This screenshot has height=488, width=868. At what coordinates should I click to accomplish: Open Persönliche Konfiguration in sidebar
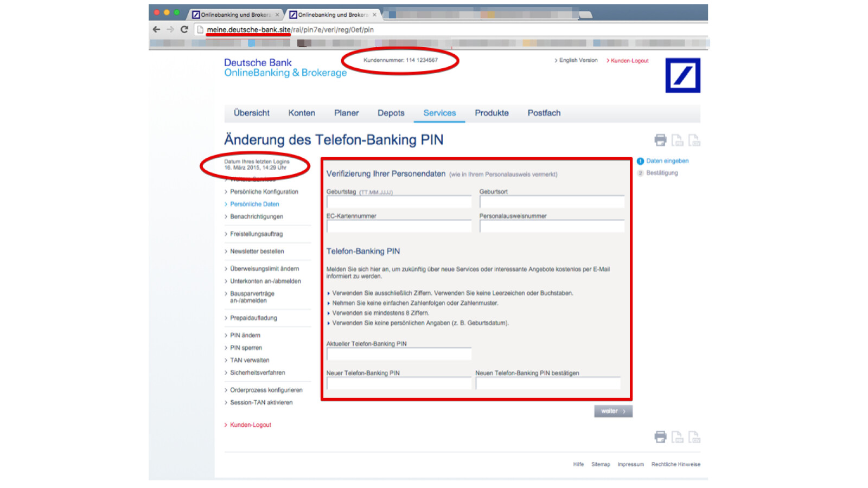(x=264, y=192)
